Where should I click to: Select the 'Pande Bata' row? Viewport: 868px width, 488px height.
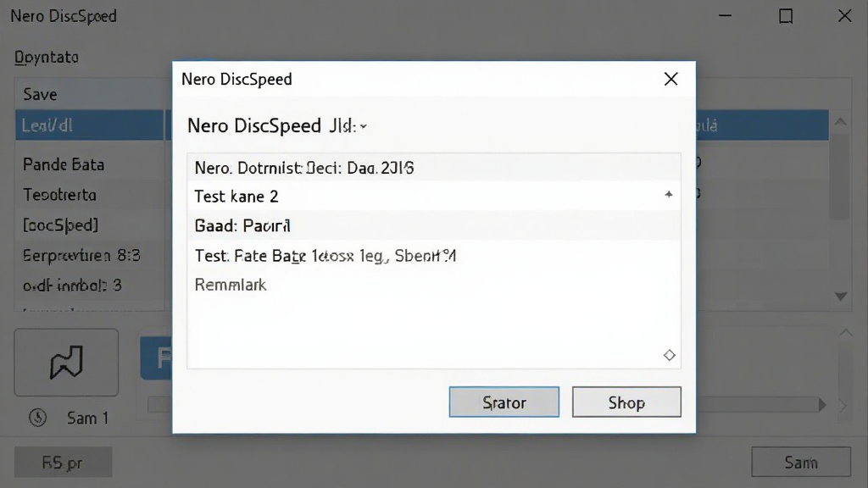(90, 164)
